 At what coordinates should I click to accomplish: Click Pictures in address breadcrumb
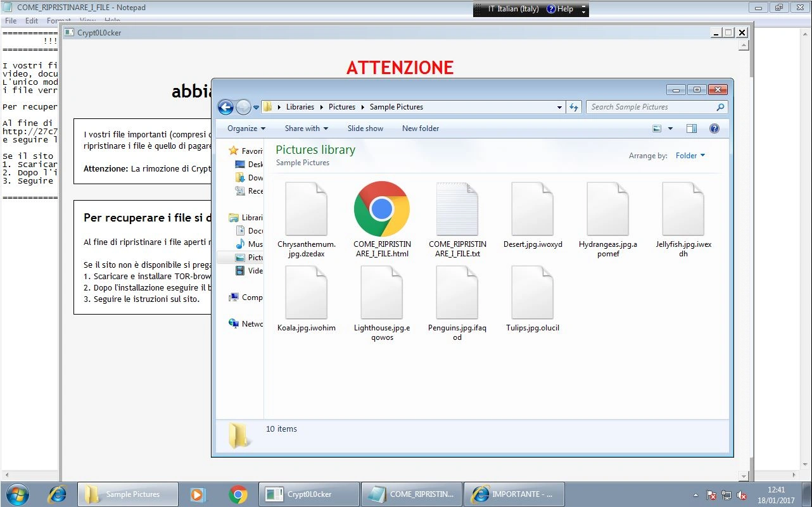(342, 107)
